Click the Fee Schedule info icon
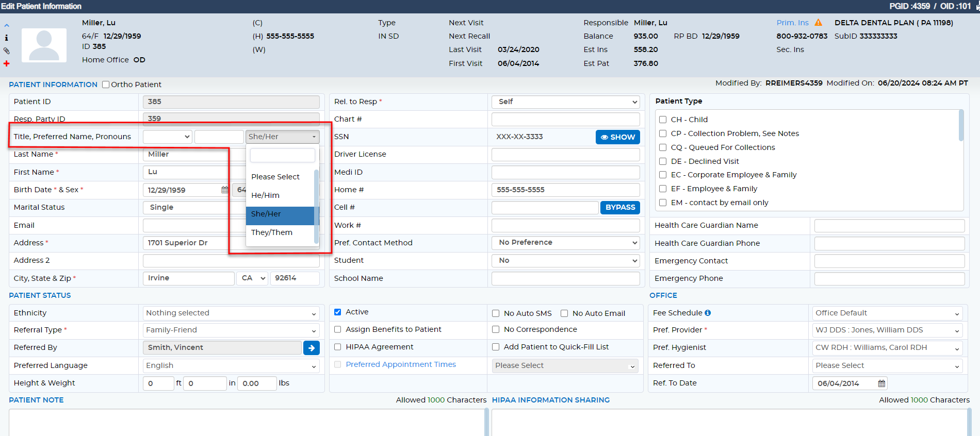The width and height of the screenshot is (980, 436). (x=708, y=313)
